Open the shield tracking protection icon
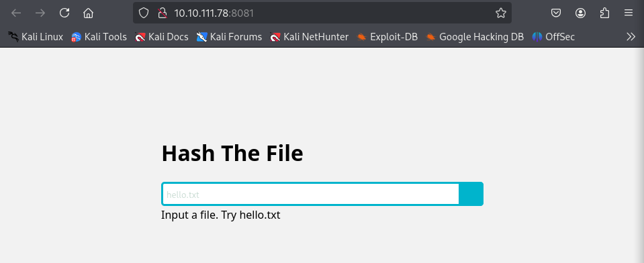 pyautogui.click(x=143, y=13)
